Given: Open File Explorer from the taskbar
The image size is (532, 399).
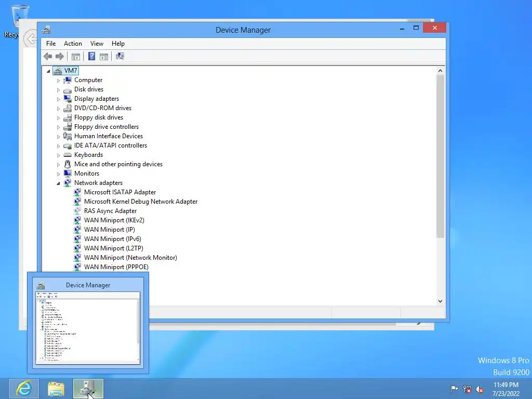Looking at the screenshot, I should (56, 389).
